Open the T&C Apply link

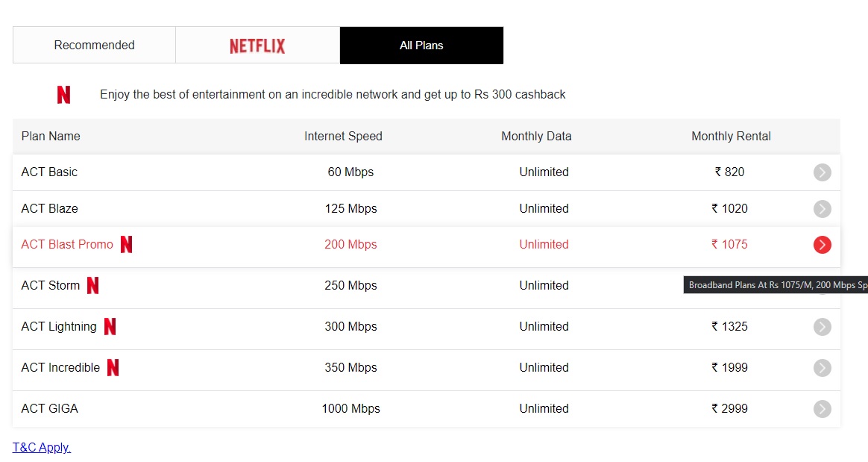pyautogui.click(x=42, y=448)
